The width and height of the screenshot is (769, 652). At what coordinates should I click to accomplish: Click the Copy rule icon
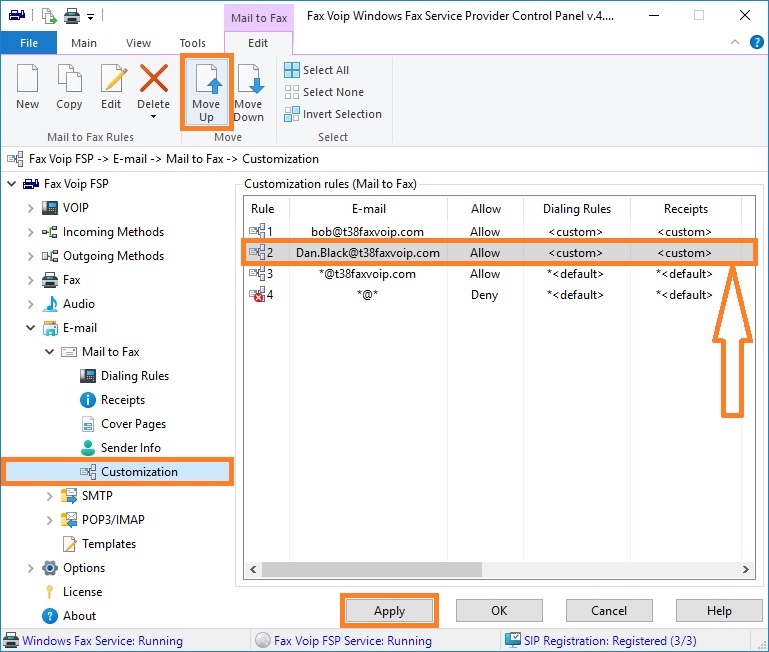click(x=69, y=78)
